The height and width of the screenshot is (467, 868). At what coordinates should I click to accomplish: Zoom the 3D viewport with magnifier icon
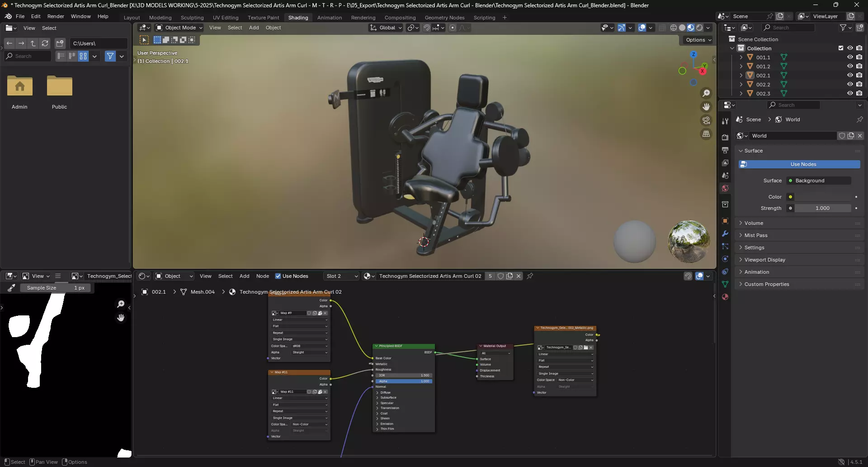(706, 93)
